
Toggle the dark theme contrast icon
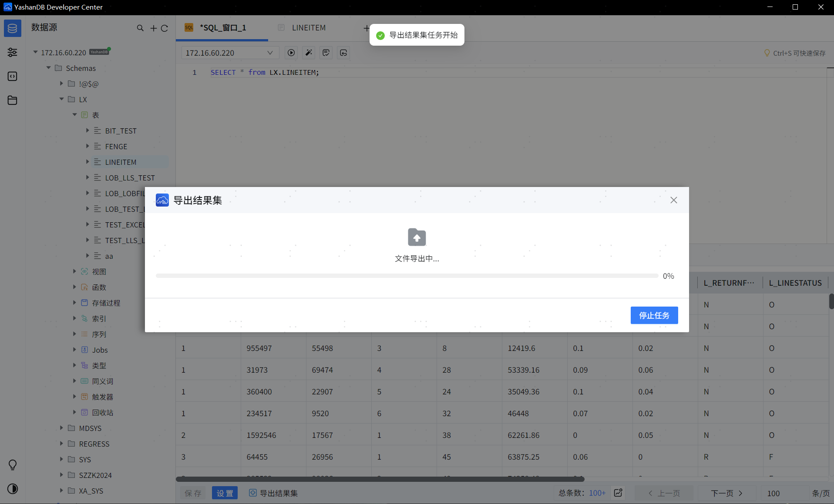click(x=13, y=489)
